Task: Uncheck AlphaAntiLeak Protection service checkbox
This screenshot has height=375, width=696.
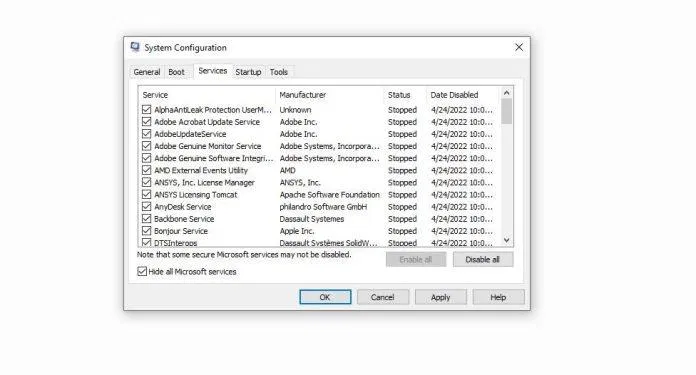Action: 146,110
